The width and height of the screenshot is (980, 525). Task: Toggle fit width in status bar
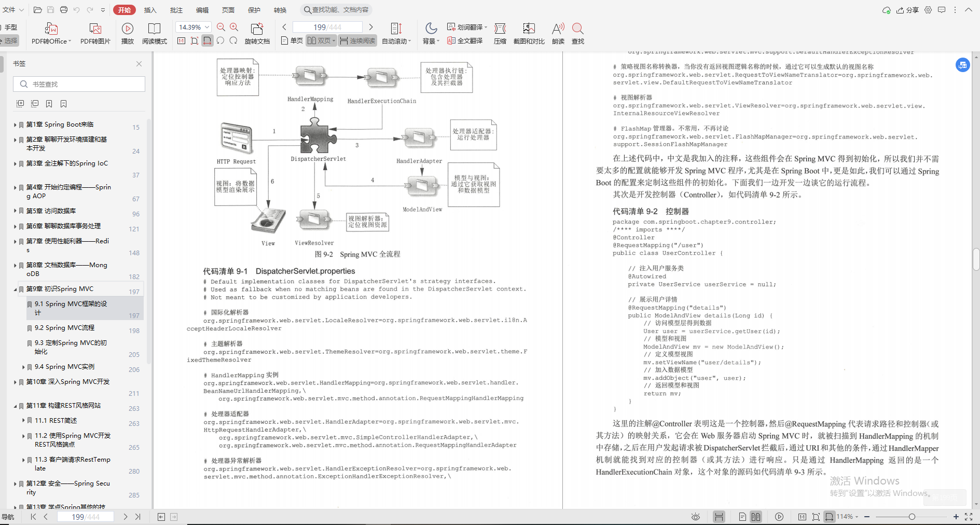(829, 517)
